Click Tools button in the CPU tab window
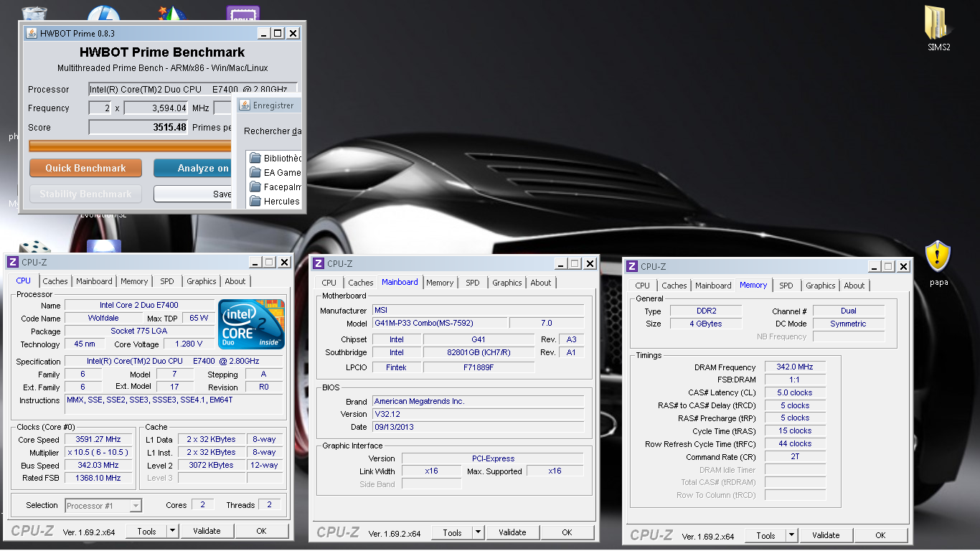The height and width of the screenshot is (551, 980). point(146,531)
